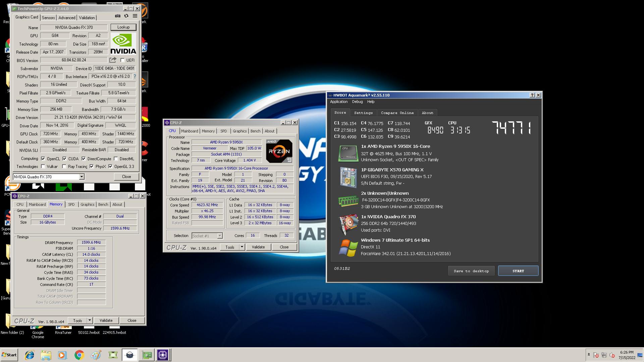The height and width of the screenshot is (362, 644).
Task: Toggle the Vulkan checkbox
Action: [x=43, y=167]
